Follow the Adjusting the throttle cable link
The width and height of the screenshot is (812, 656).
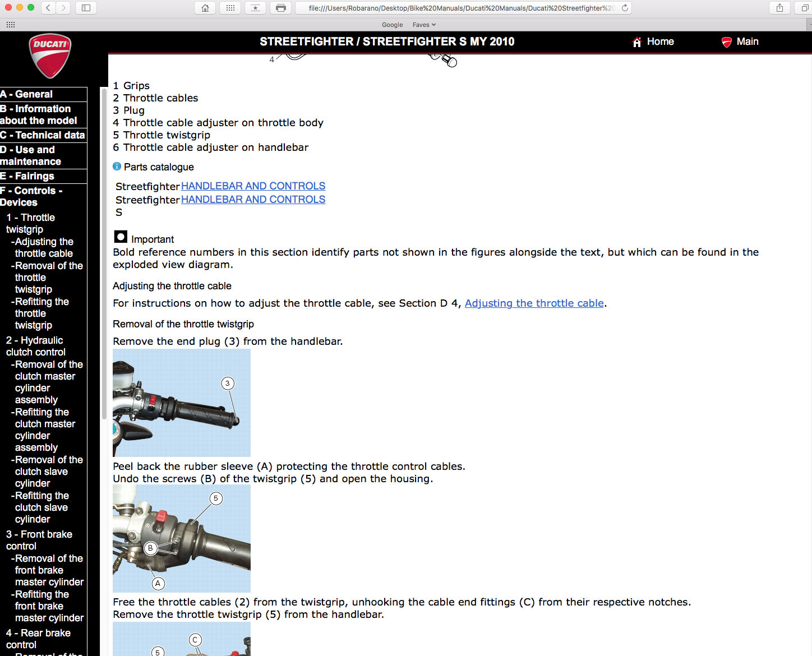click(x=534, y=303)
